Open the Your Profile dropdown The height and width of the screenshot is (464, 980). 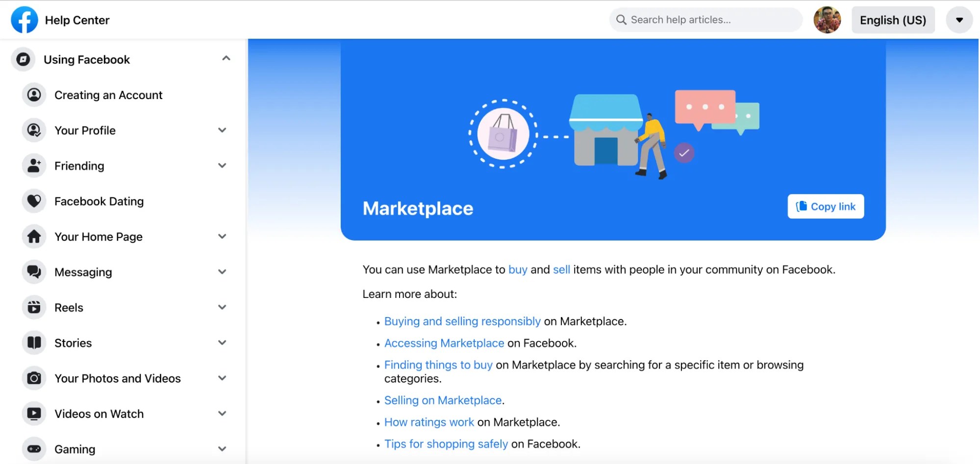pos(222,130)
